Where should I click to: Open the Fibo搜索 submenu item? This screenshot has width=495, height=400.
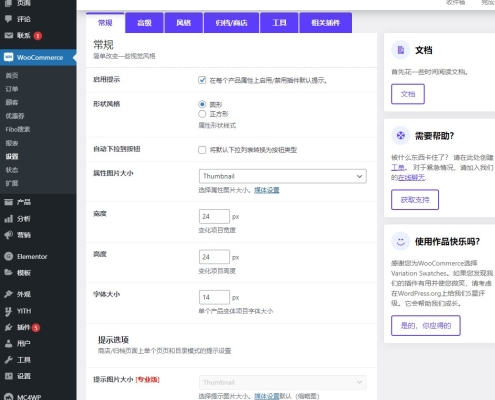(x=18, y=129)
